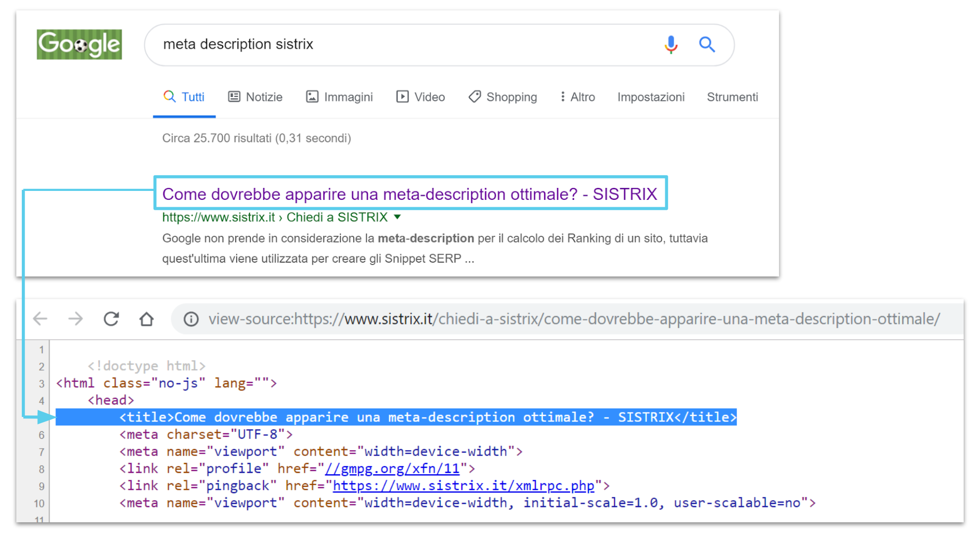Open Impostazioni settings menu
980x550 pixels.
651,97
